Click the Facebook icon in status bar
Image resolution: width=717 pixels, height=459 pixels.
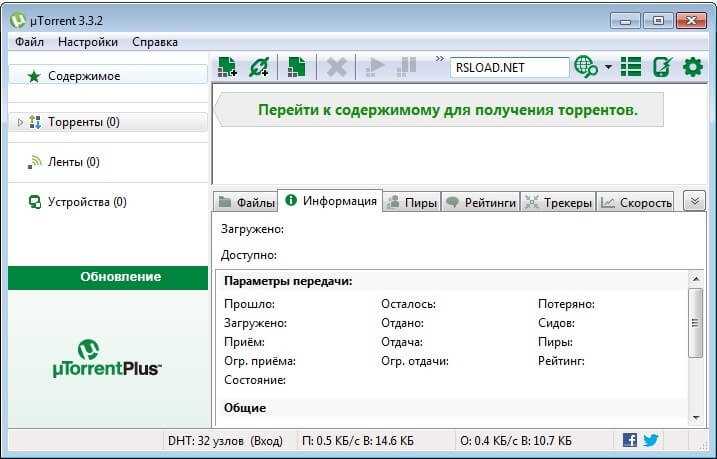(630, 440)
